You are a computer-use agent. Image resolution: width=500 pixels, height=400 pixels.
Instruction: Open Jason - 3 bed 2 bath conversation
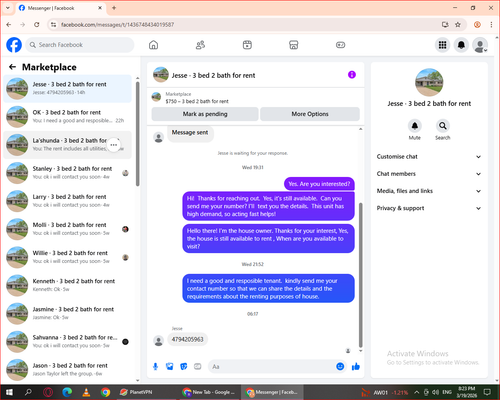click(x=68, y=369)
